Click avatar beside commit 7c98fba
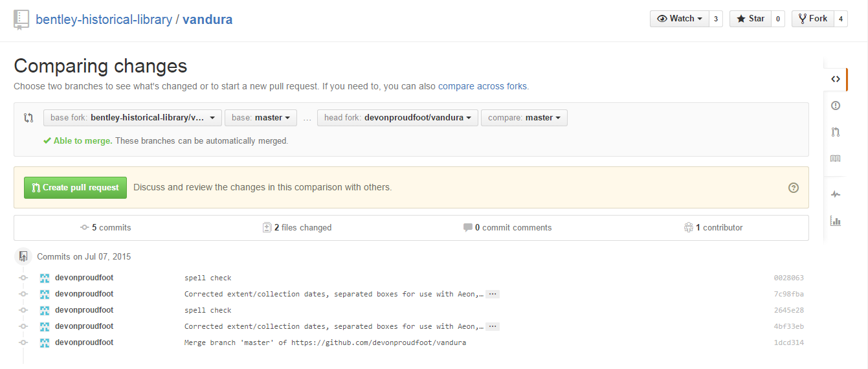This screenshot has width=868, height=369. [x=45, y=294]
